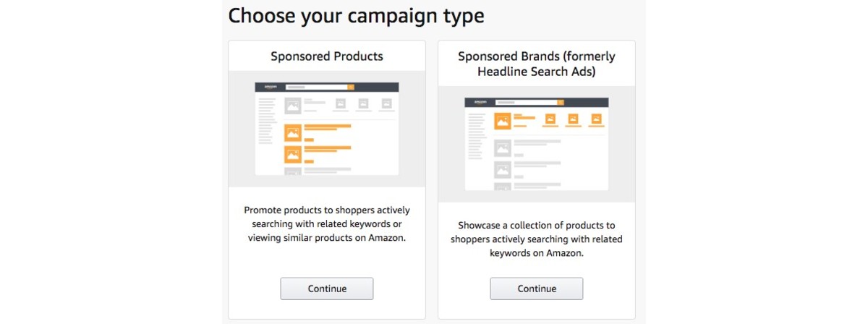The width and height of the screenshot is (868, 324).
Task: Click the 'Showcase a collection of products' description
Action: click(537, 239)
